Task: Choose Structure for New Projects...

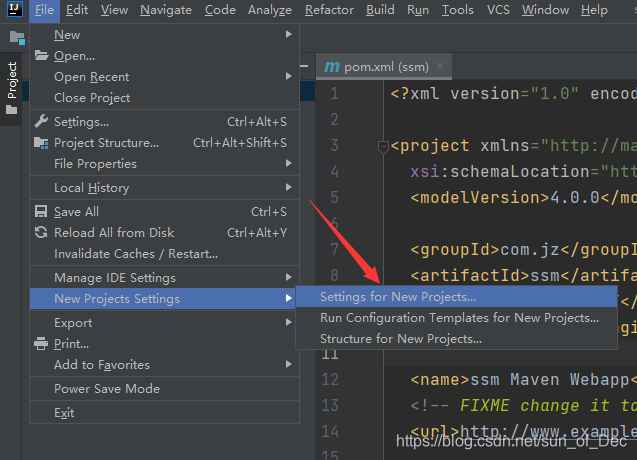Action: tap(457, 338)
